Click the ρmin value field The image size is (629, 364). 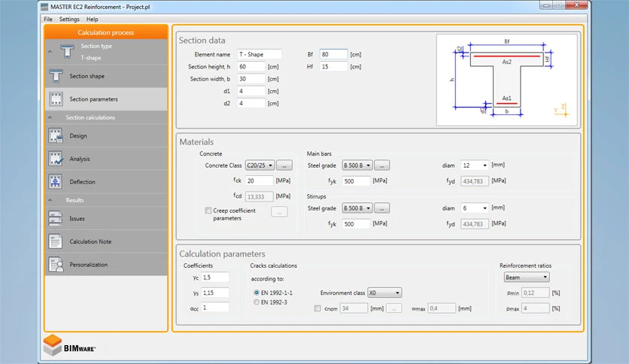[535, 293]
